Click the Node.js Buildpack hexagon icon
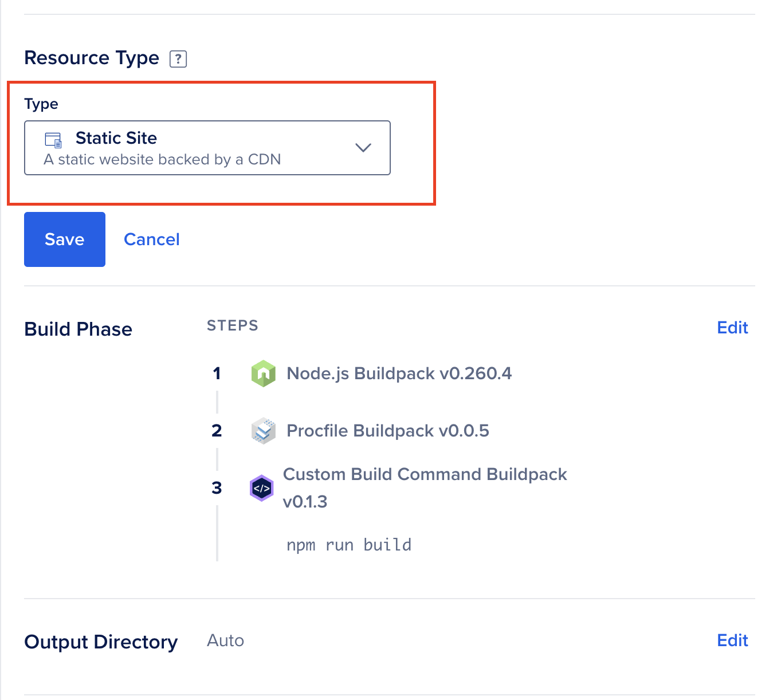Image resolution: width=777 pixels, height=700 pixels. coord(263,373)
